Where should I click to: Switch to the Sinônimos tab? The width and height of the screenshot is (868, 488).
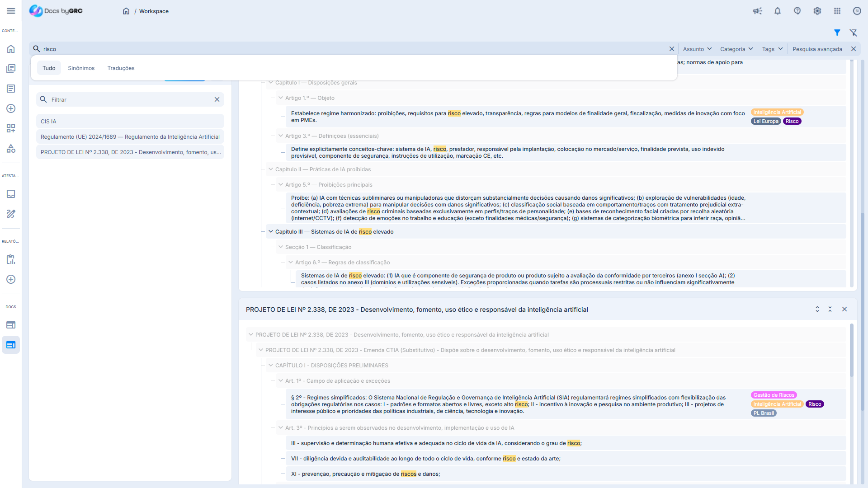(x=81, y=68)
